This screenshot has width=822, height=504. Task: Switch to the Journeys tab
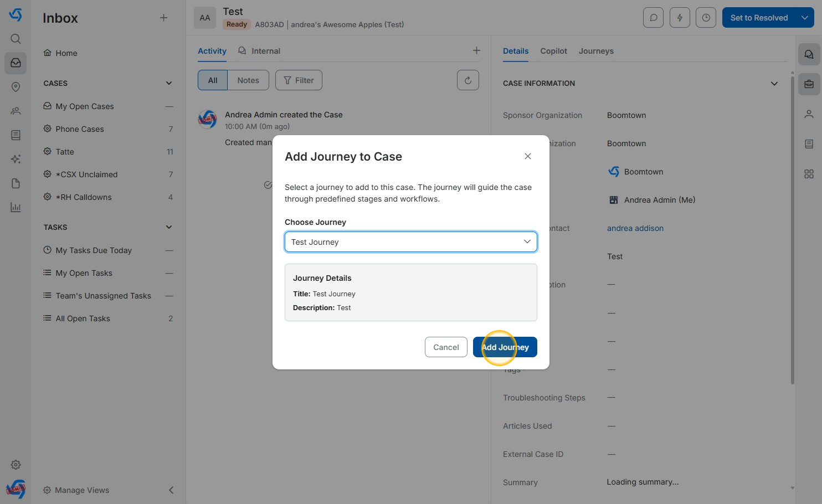click(595, 51)
